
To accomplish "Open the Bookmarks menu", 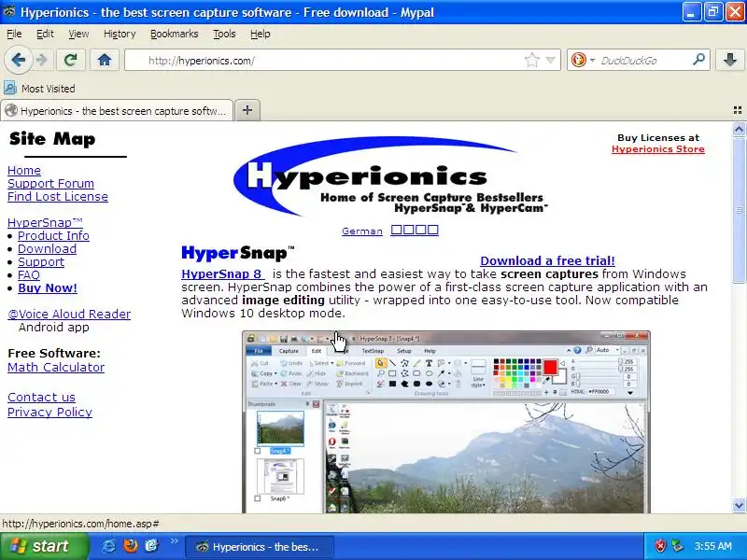I will [x=174, y=34].
